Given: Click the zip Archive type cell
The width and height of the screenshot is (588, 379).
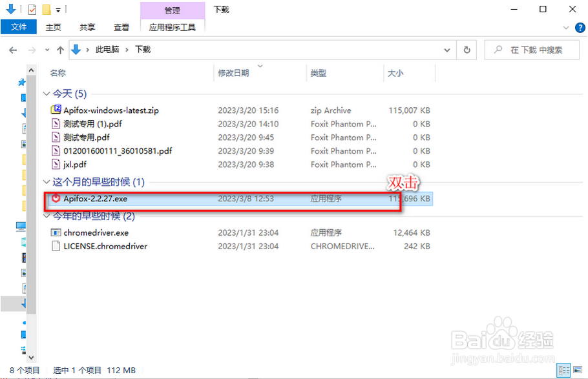Looking at the screenshot, I should 331,110.
